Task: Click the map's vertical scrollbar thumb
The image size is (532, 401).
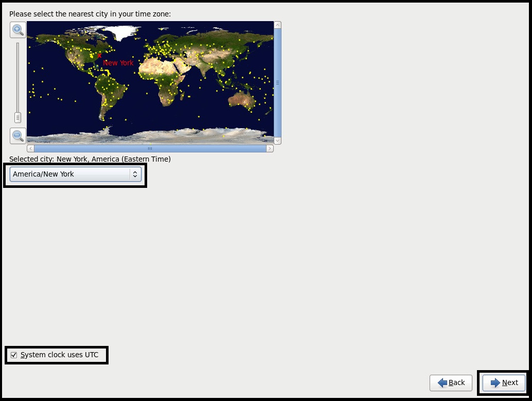Action: click(x=278, y=82)
